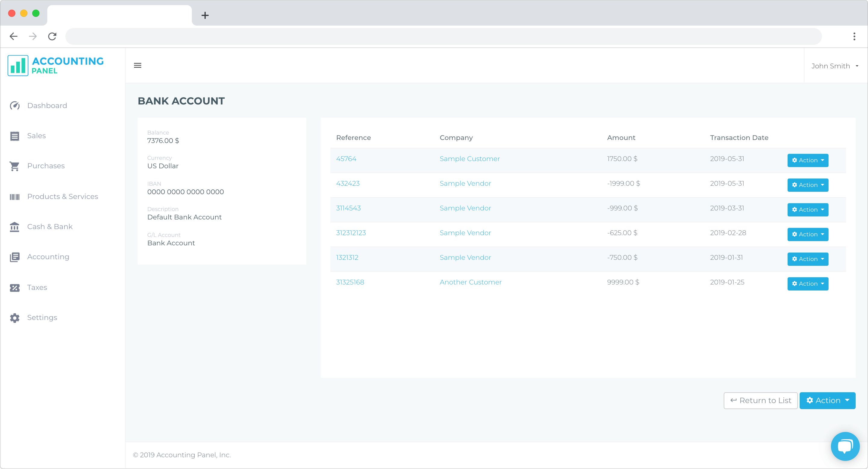The height and width of the screenshot is (469, 868).
Task: Open Action dropdown for reference 3114543
Action: point(808,210)
